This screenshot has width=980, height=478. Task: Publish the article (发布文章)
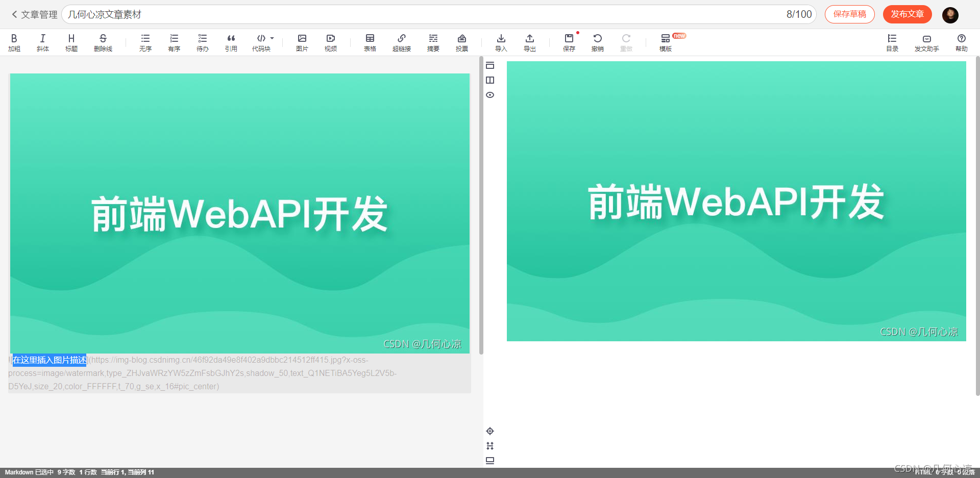tap(908, 14)
